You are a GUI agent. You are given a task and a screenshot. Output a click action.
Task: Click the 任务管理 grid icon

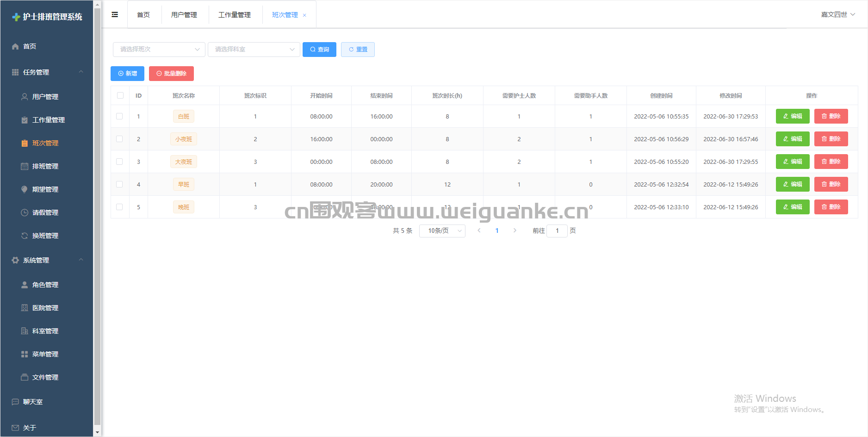point(15,72)
